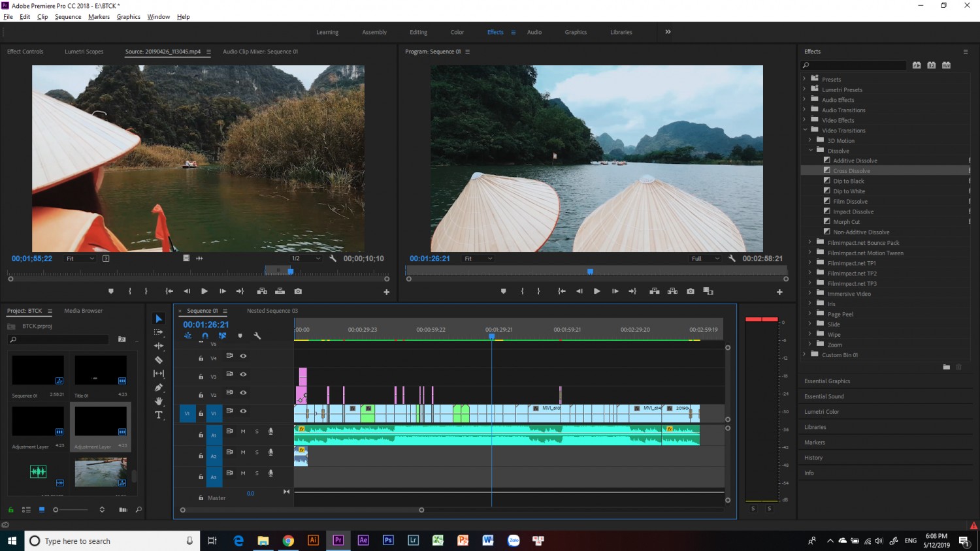Open Premiere Pro in the taskbar
The height and width of the screenshot is (551, 980).
[338, 540]
